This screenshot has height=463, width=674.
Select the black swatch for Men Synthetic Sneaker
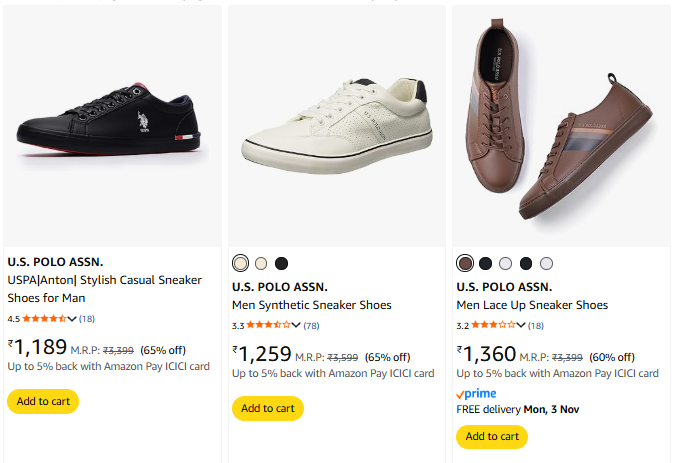click(x=281, y=263)
